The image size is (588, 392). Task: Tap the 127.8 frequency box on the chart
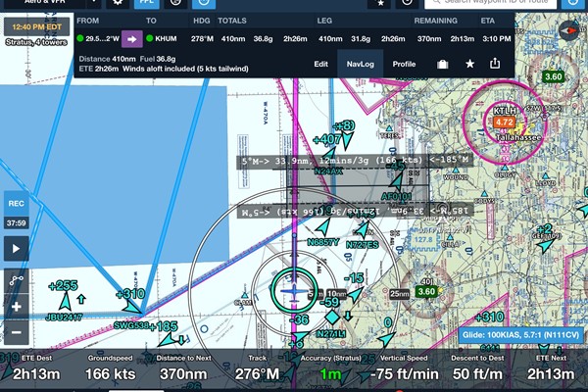pos(423,239)
